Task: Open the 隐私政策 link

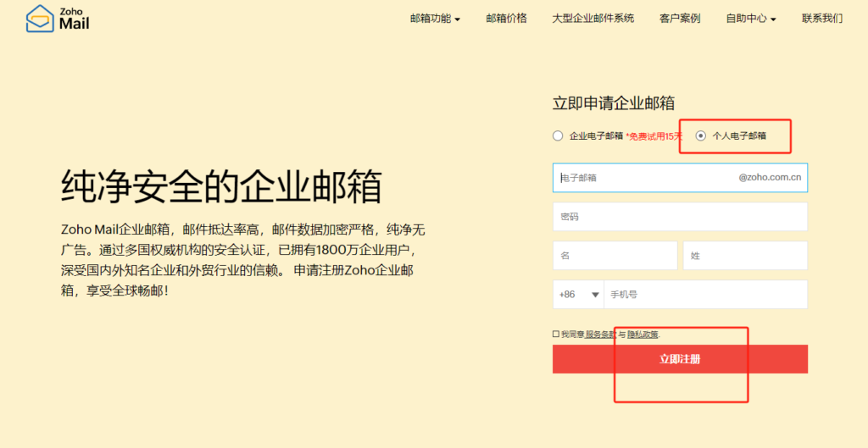Action: 643,335
